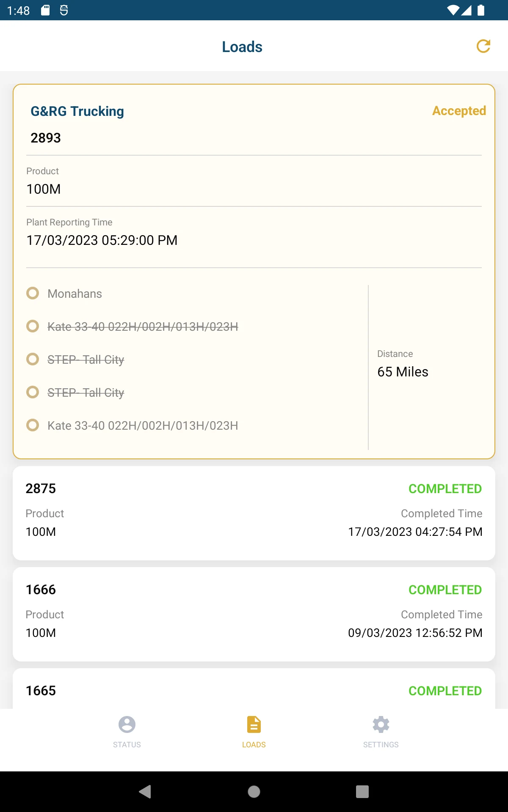Tap the circle marker beside the last Kate 33-40 stop
This screenshot has width=508, height=812.
pyautogui.click(x=33, y=425)
